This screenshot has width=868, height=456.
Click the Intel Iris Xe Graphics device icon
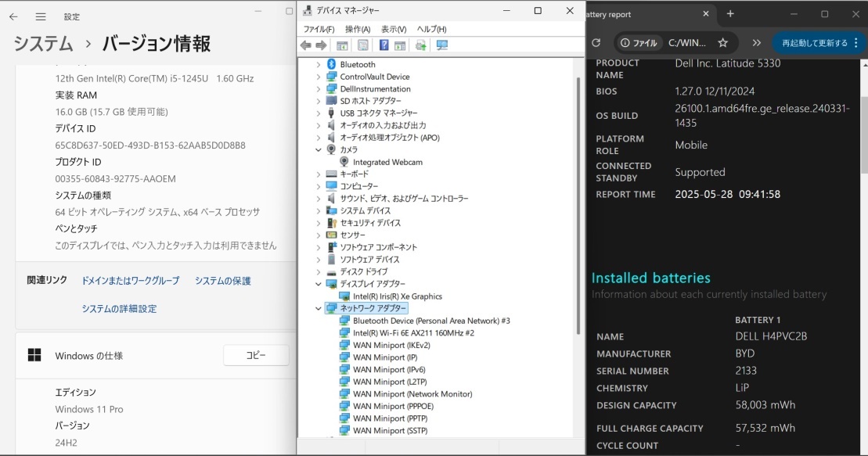pyautogui.click(x=344, y=296)
